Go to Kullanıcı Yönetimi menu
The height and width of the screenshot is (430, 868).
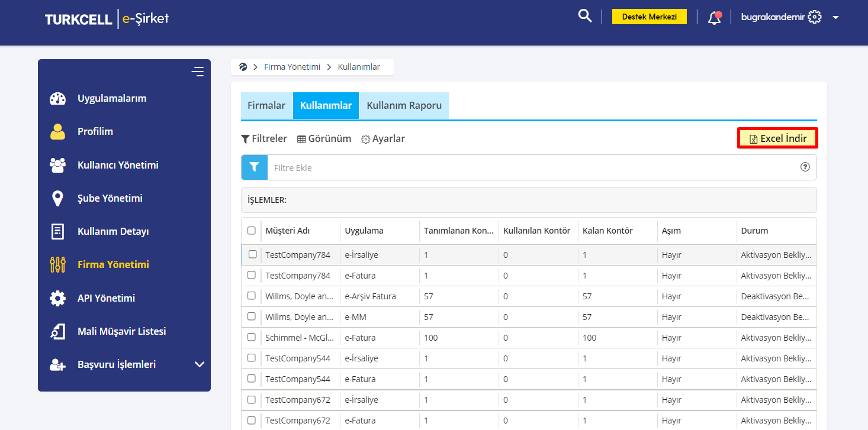tap(118, 165)
